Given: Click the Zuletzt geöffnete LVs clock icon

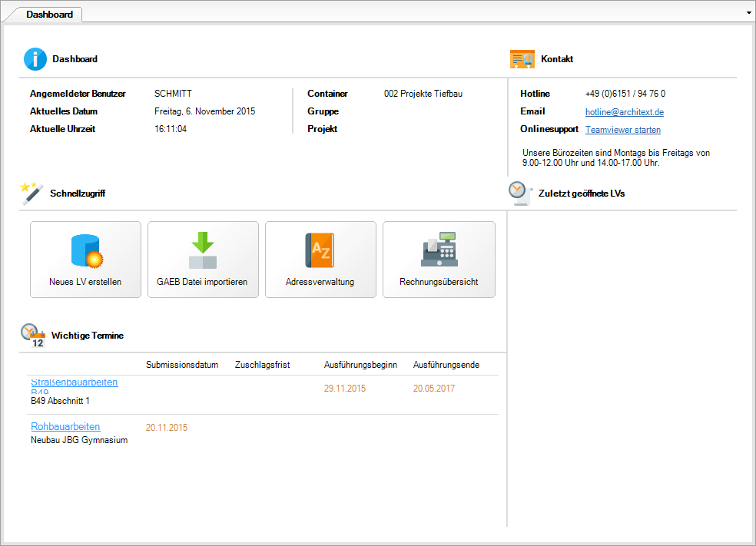Looking at the screenshot, I should click(x=520, y=194).
